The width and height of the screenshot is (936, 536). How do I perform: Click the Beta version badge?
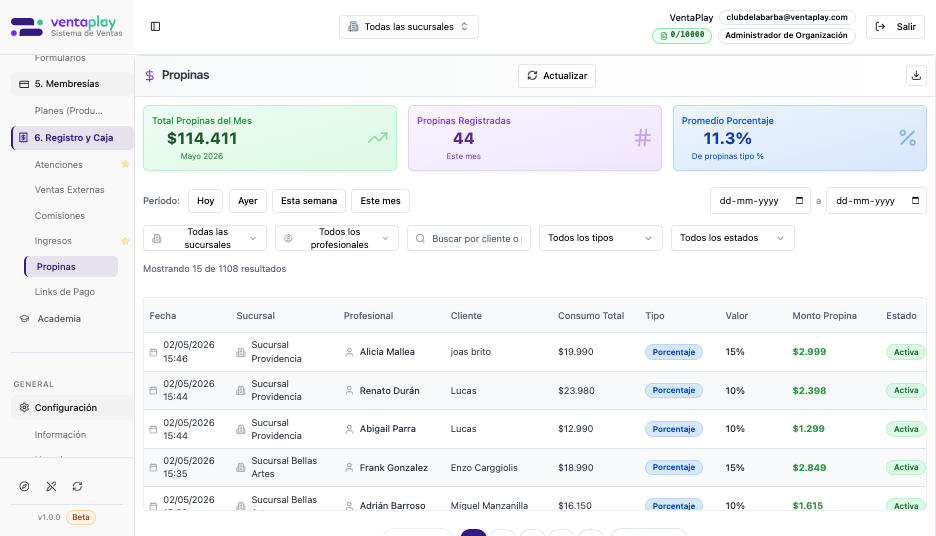coord(81,517)
